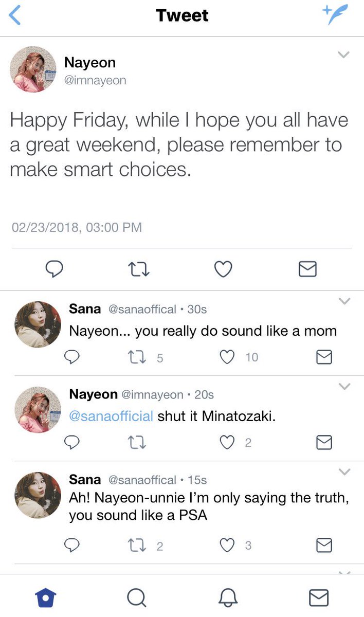
Task: Like Sana's 'sound like a mom' reply
Action: point(227,357)
